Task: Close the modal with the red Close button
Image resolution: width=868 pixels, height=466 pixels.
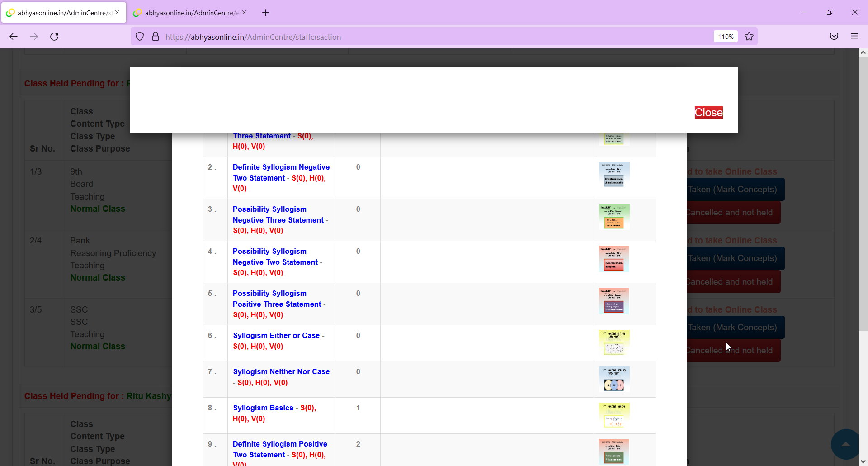Action: [708, 113]
